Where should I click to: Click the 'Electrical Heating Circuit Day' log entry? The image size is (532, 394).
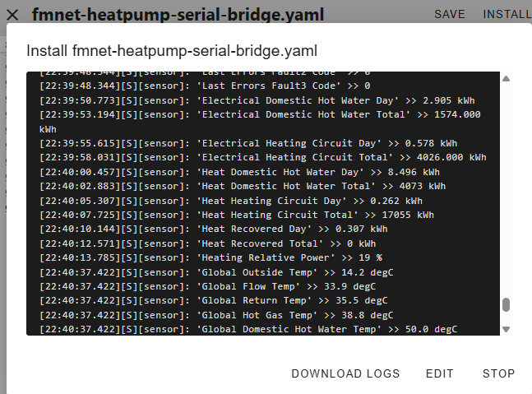(x=248, y=143)
